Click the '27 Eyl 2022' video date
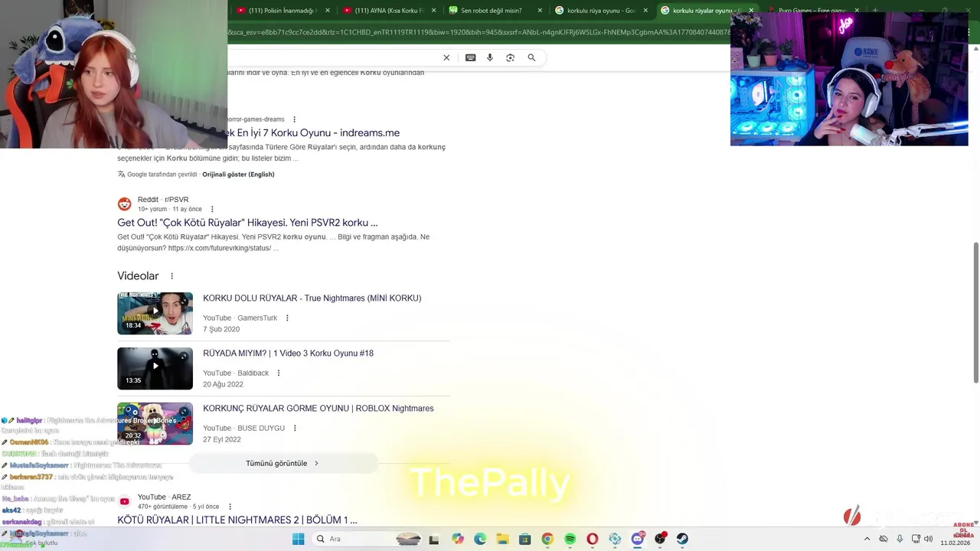The height and width of the screenshot is (551, 980). (x=222, y=440)
